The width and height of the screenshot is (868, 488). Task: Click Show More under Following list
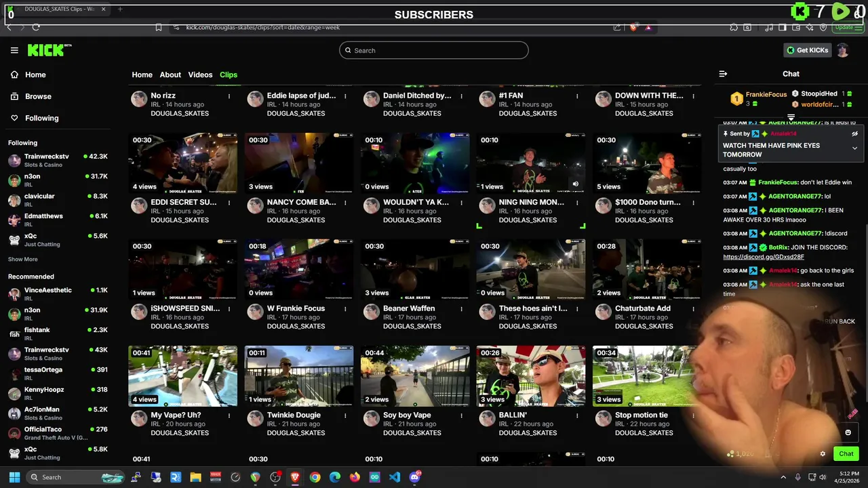click(x=23, y=259)
